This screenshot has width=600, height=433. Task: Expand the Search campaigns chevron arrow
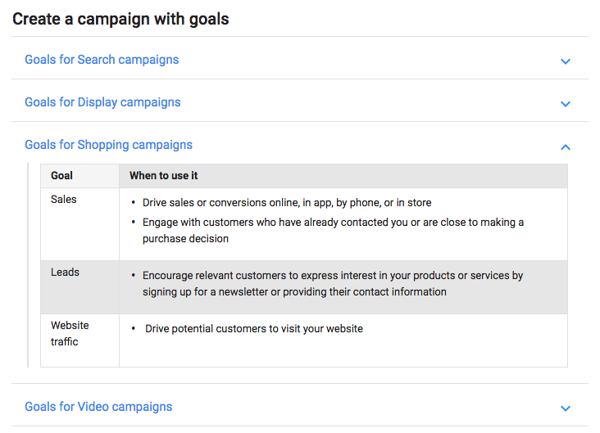click(x=565, y=61)
